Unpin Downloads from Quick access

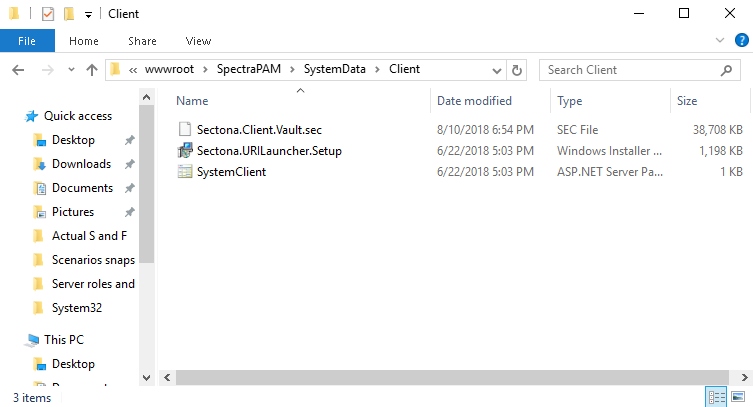pos(130,164)
